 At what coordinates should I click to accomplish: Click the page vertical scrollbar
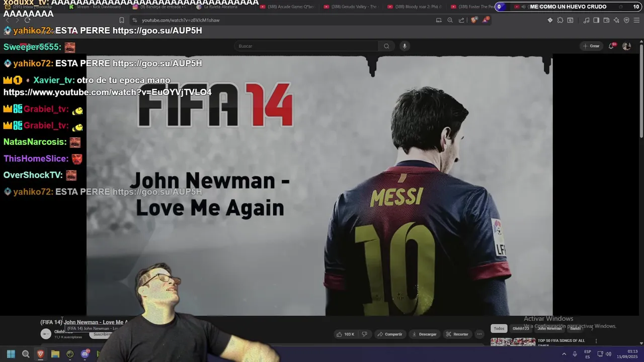(x=641, y=90)
